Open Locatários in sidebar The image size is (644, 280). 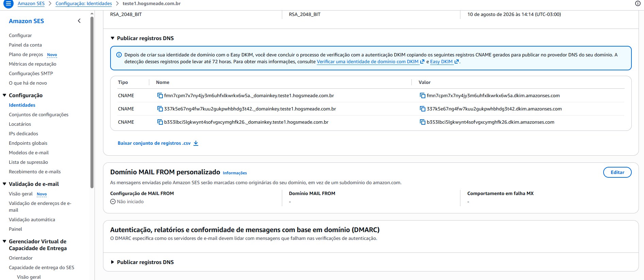pyautogui.click(x=20, y=124)
